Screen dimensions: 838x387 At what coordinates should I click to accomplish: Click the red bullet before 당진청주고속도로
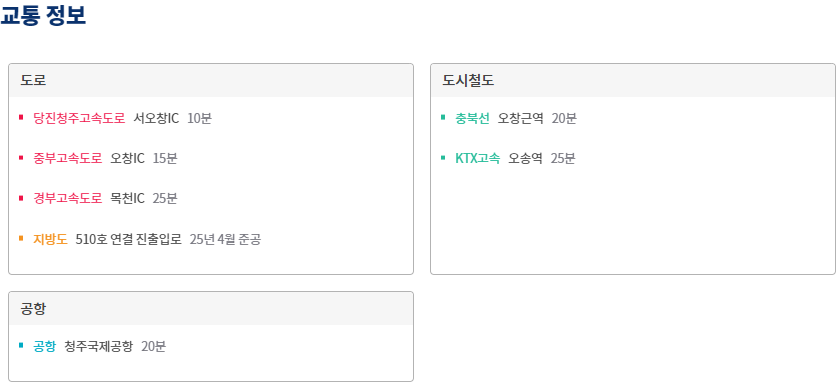[x=21, y=117]
